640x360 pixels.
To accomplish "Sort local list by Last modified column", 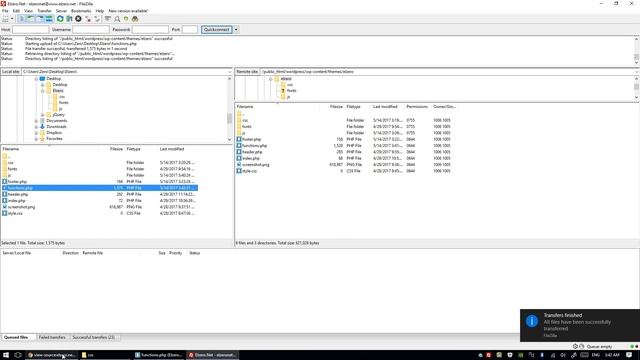I will point(178,149).
